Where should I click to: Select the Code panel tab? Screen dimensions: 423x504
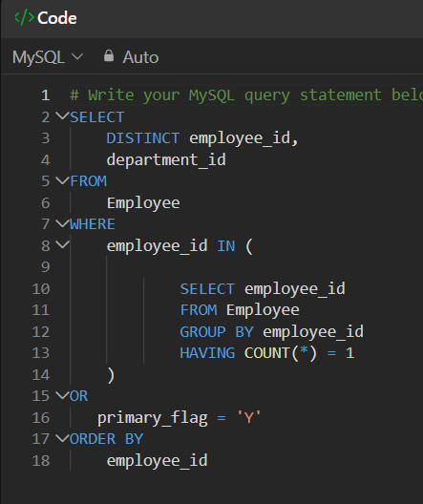coord(46,18)
